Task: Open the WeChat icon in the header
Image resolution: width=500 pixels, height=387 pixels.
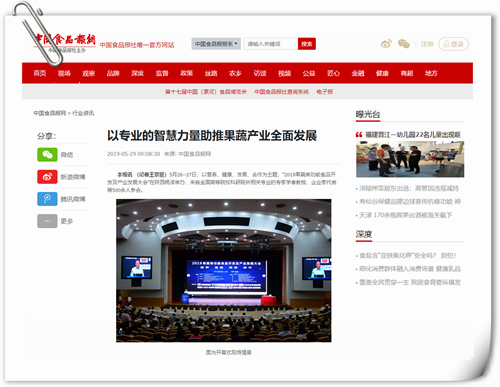Action: pos(404,44)
